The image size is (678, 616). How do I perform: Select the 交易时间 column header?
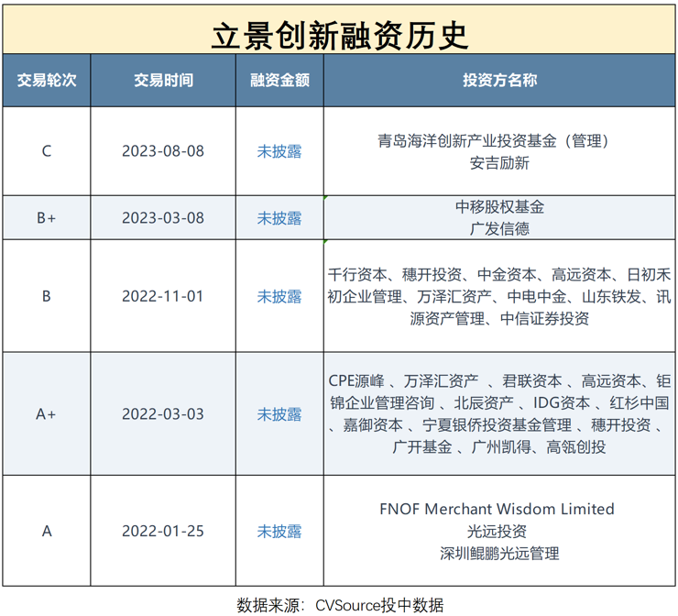click(163, 80)
